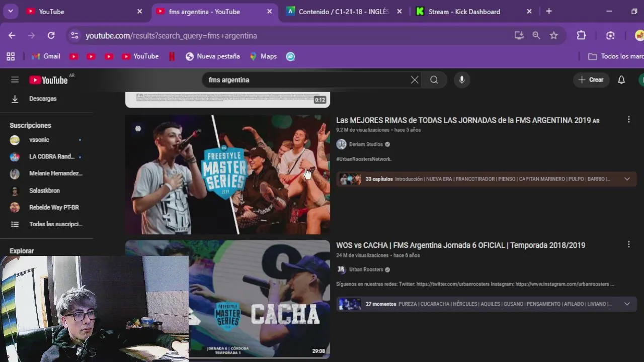Open a new tab with the plus button

(x=549, y=11)
